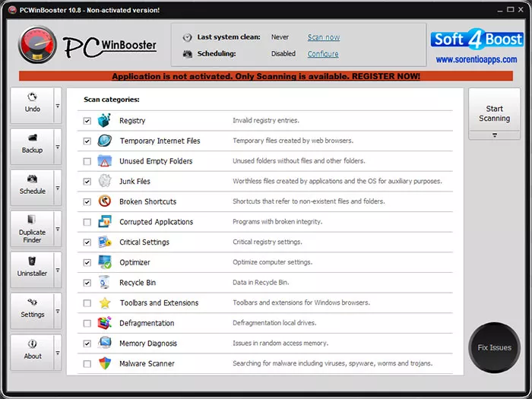Click the red speedometer PCWinBooster logo

(x=37, y=45)
